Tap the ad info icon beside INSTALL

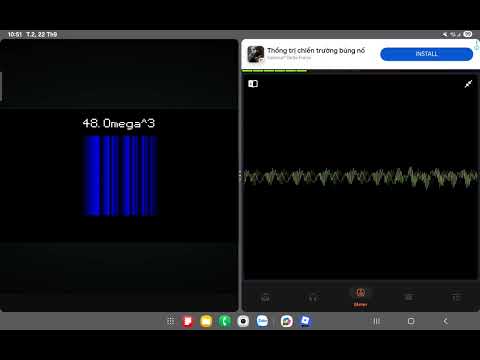[x=476, y=46]
